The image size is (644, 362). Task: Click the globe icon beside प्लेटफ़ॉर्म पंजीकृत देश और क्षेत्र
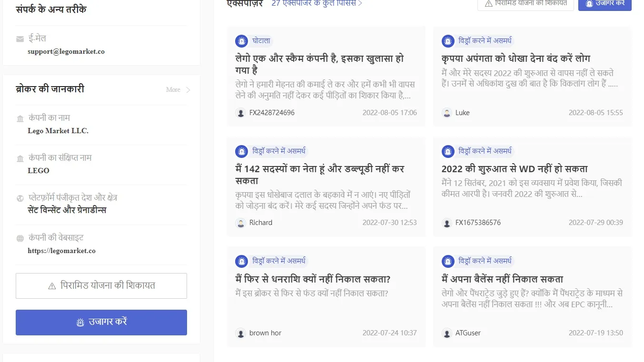pyautogui.click(x=20, y=198)
